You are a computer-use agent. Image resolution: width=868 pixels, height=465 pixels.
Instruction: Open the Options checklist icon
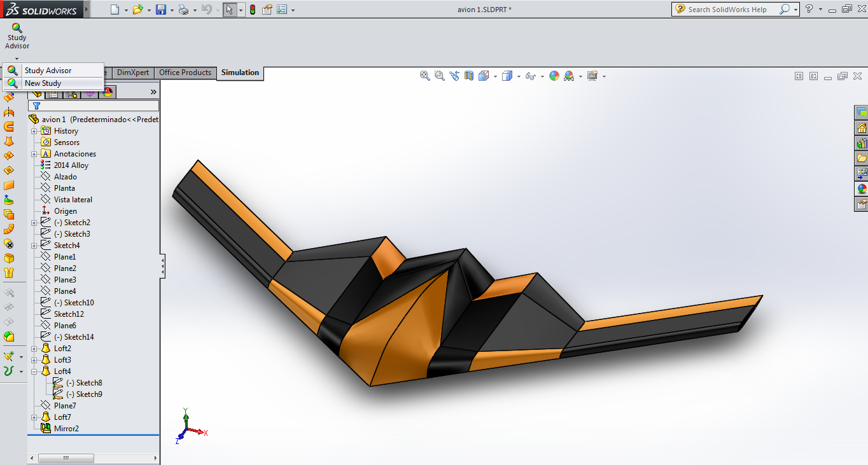(282, 10)
